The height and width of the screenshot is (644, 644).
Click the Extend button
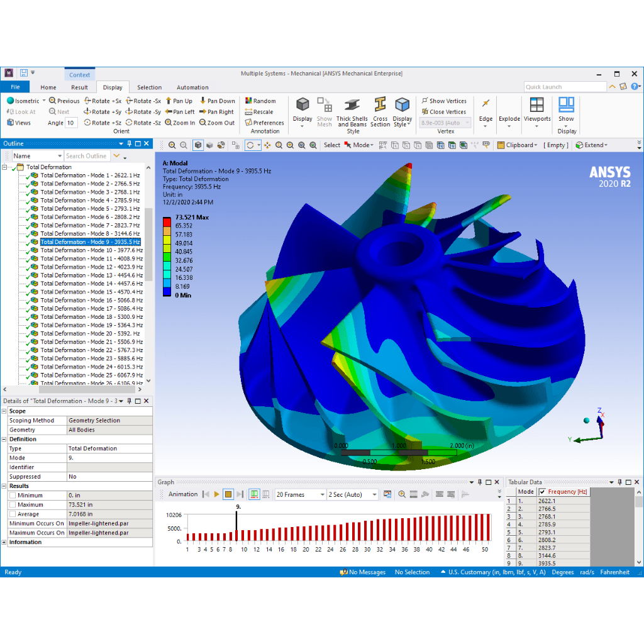591,145
